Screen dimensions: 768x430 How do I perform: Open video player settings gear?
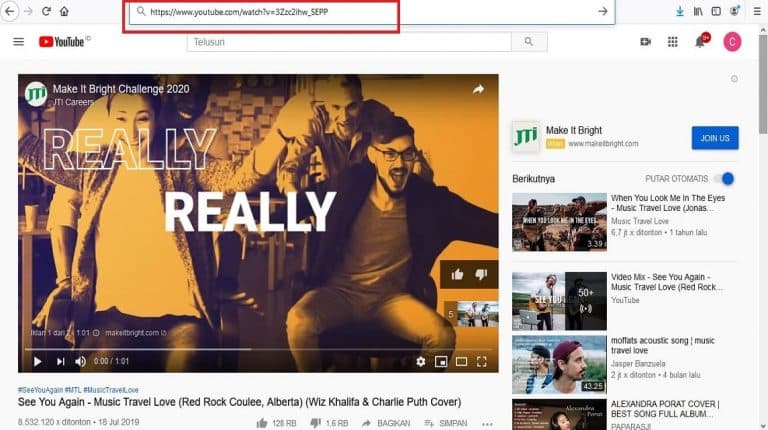point(421,361)
